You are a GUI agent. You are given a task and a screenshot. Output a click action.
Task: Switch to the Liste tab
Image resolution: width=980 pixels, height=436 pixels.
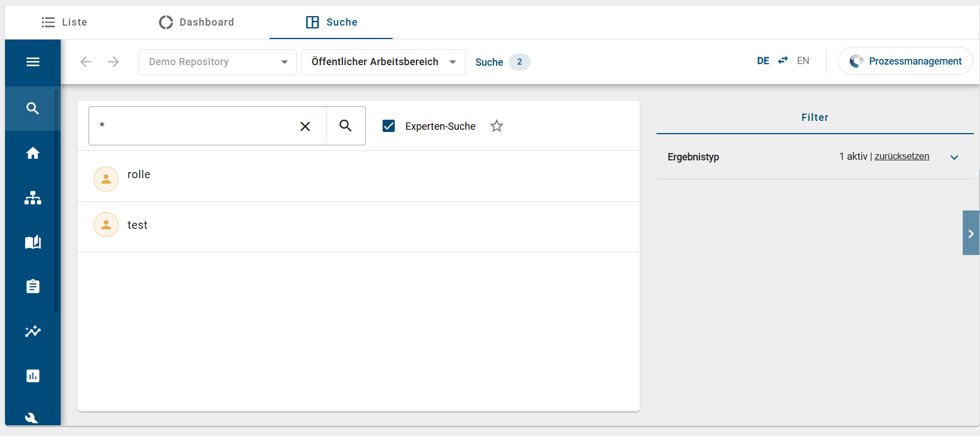point(65,22)
